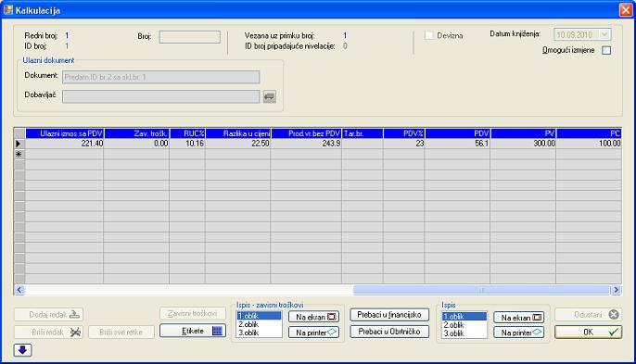
Task: Click the Dodaj redak button
Action: (48, 315)
